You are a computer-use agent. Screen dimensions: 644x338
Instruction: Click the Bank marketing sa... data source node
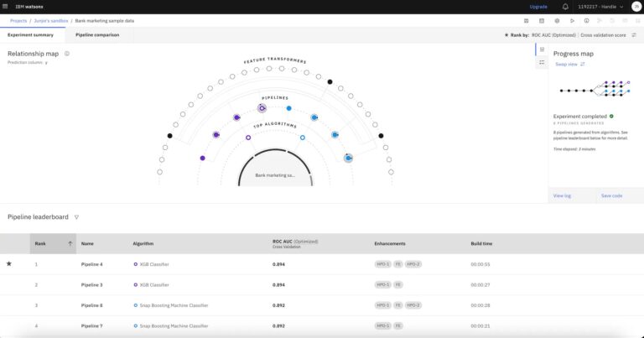pos(275,175)
